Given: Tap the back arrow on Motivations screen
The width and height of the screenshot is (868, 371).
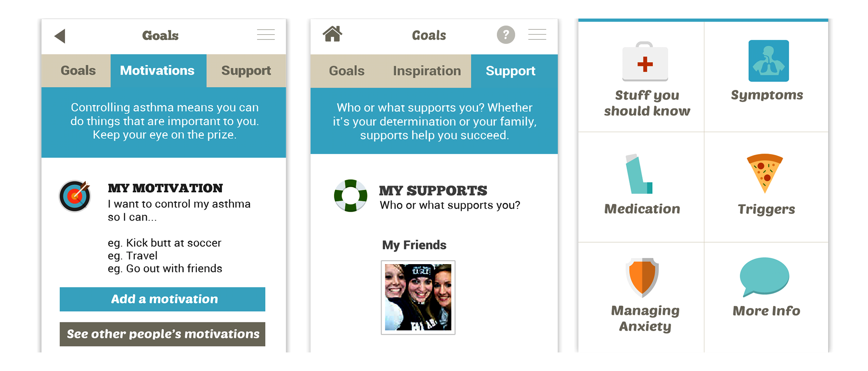Looking at the screenshot, I should pyautogui.click(x=60, y=36).
